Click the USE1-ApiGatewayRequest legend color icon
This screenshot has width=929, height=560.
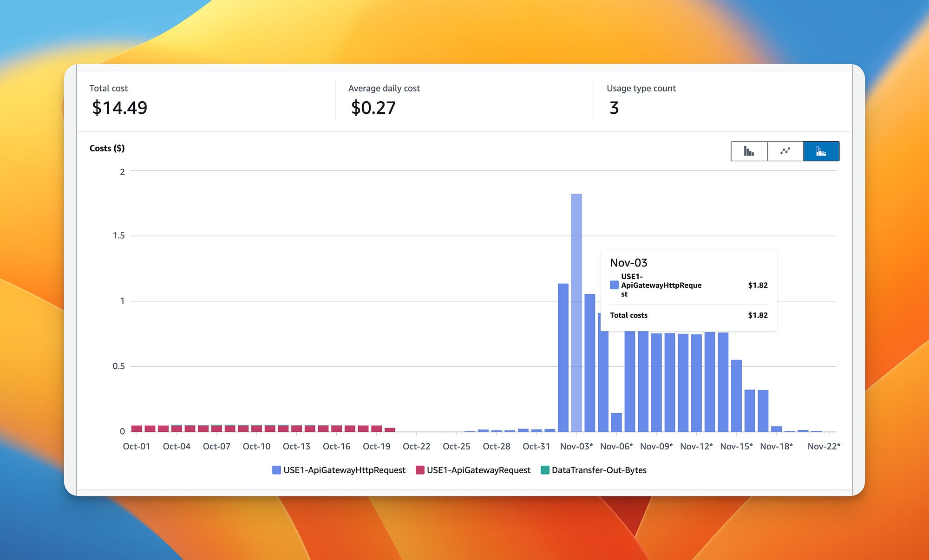click(421, 470)
